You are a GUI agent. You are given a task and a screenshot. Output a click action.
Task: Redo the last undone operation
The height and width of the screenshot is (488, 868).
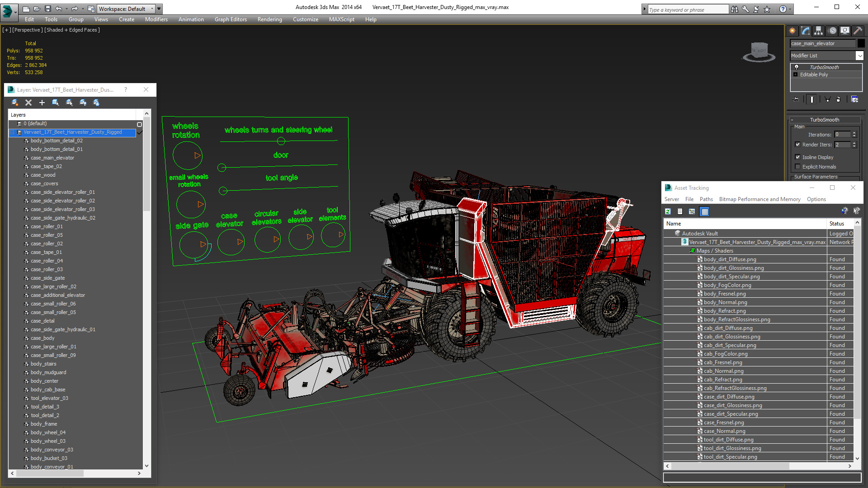click(75, 9)
